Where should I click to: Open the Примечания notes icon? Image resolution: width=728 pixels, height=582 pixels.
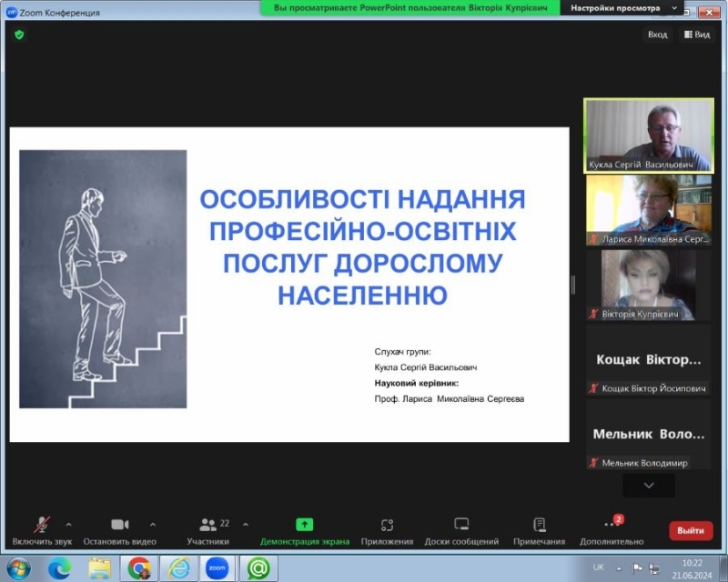tap(539, 526)
